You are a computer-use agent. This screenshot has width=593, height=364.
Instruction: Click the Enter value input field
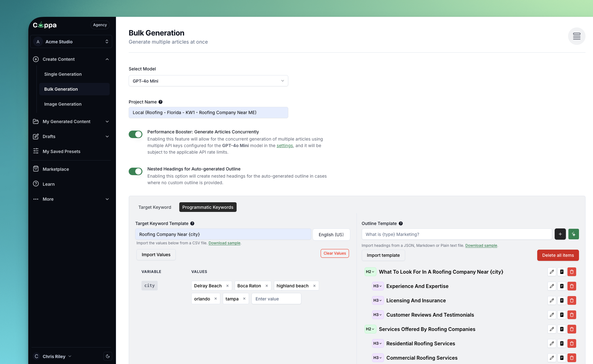coord(276,299)
